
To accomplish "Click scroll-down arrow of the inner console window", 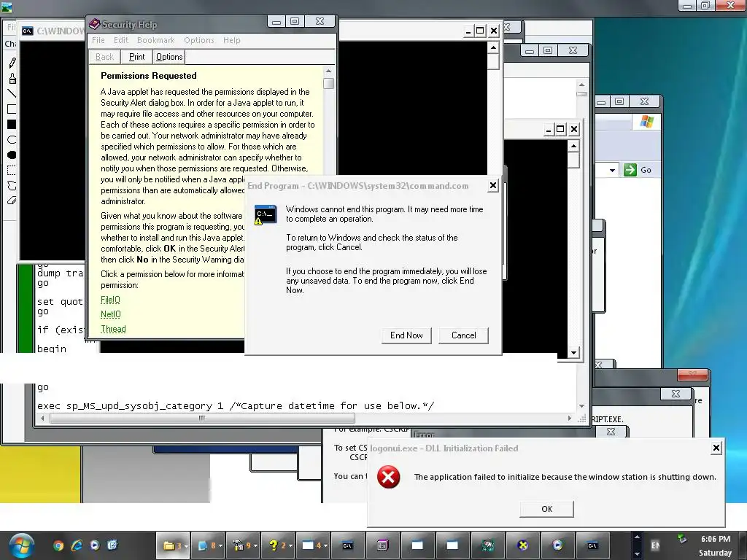I will [x=573, y=352].
